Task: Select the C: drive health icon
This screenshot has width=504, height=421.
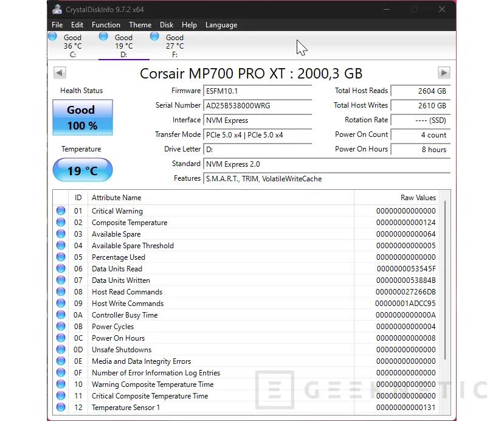Action: 53,37
